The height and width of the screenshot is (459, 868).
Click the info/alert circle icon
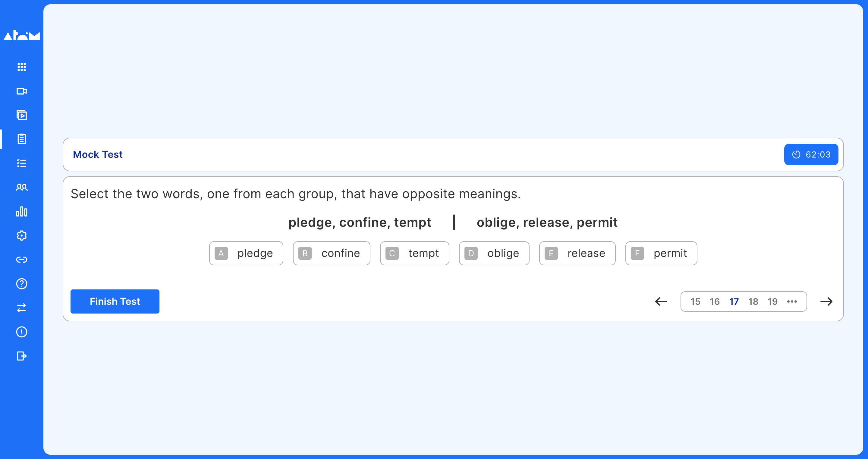(x=22, y=332)
